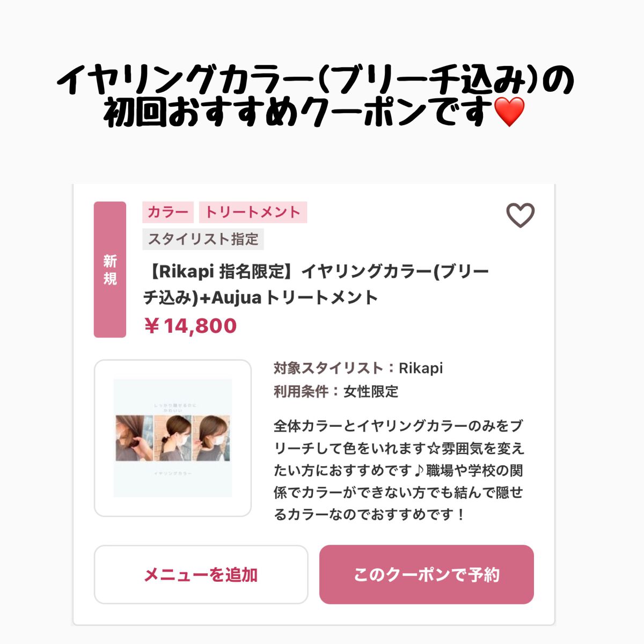Tap the heart favorite icon on coupon

520,215
